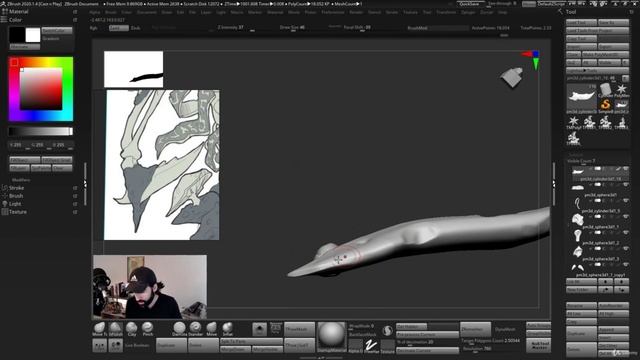The width and height of the screenshot is (640, 360).
Task: Select the Cylinder3D tool thumbnail
Action: (606, 90)
